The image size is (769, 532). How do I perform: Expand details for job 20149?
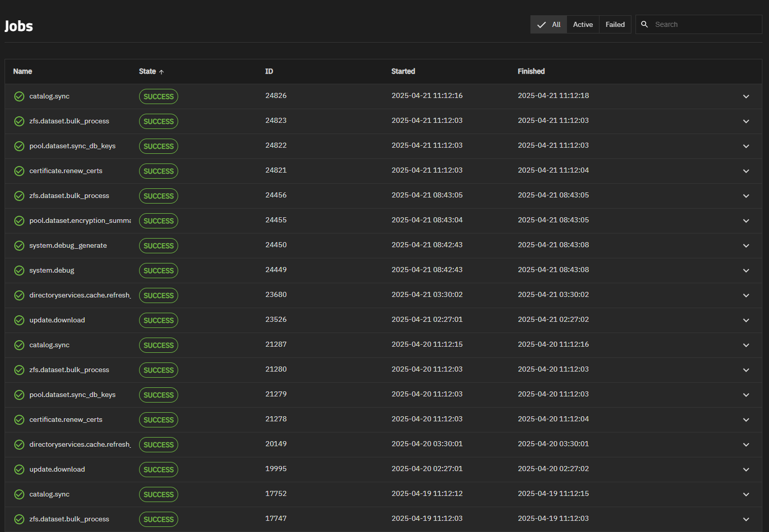tap(746, 445)
